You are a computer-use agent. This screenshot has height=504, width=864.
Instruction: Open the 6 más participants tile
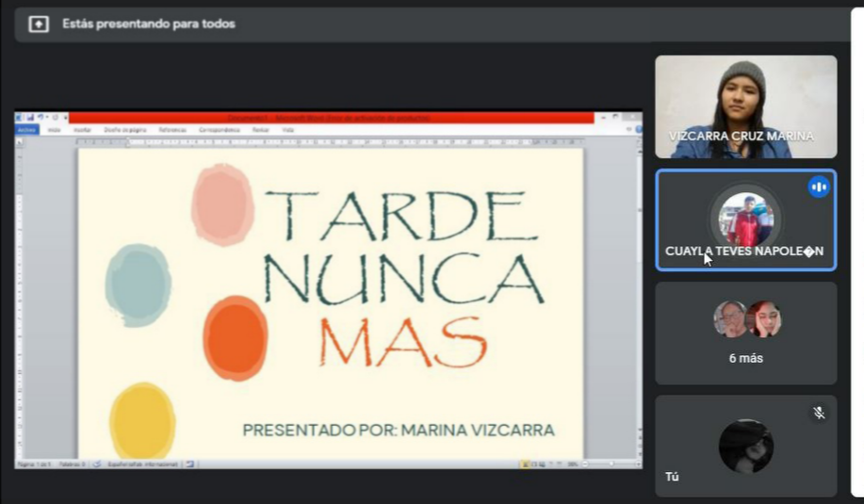point(745,333)
